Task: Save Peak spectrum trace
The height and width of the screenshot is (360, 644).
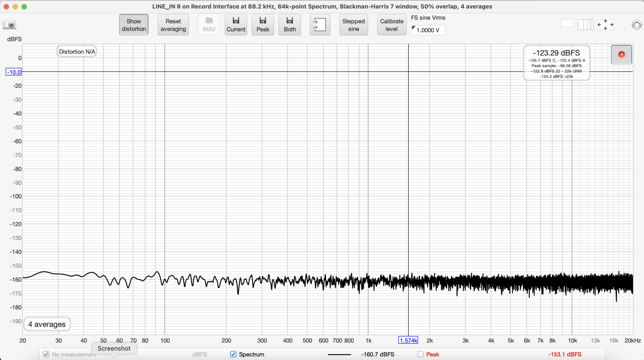Action: [x=263, y=25]
